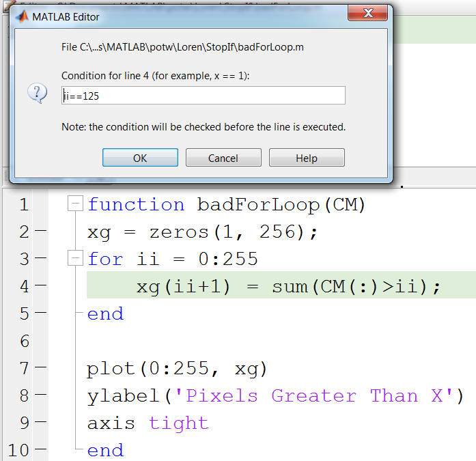Click the breakpoint condition text field
Image resolution: width=476 pixels, height=461 pixels.
[203, 96]
